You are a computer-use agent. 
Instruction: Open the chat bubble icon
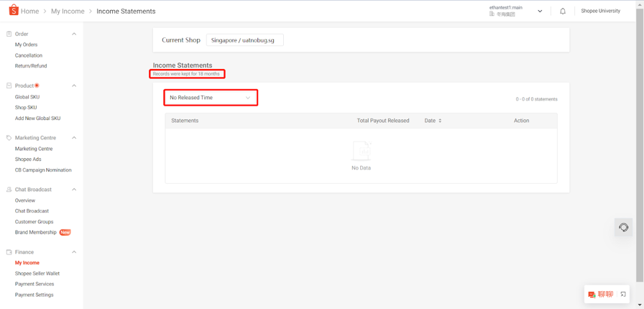(x=592, y=295)
